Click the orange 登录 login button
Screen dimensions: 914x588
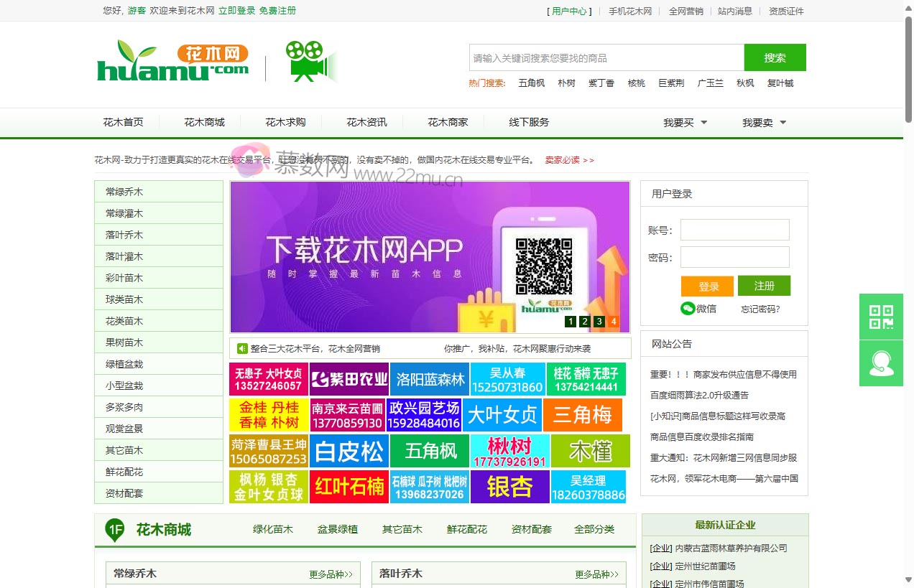(x=707, y=286)
